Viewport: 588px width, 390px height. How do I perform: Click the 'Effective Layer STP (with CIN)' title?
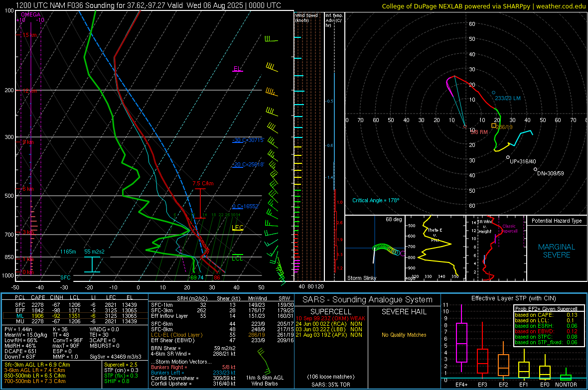coord(513,298)
